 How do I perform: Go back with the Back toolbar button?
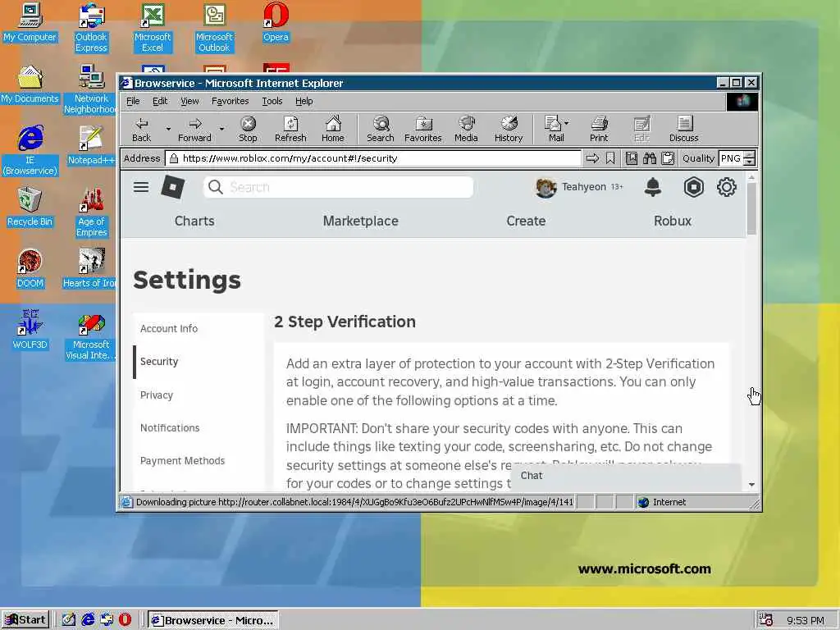[x=141, y=129]
